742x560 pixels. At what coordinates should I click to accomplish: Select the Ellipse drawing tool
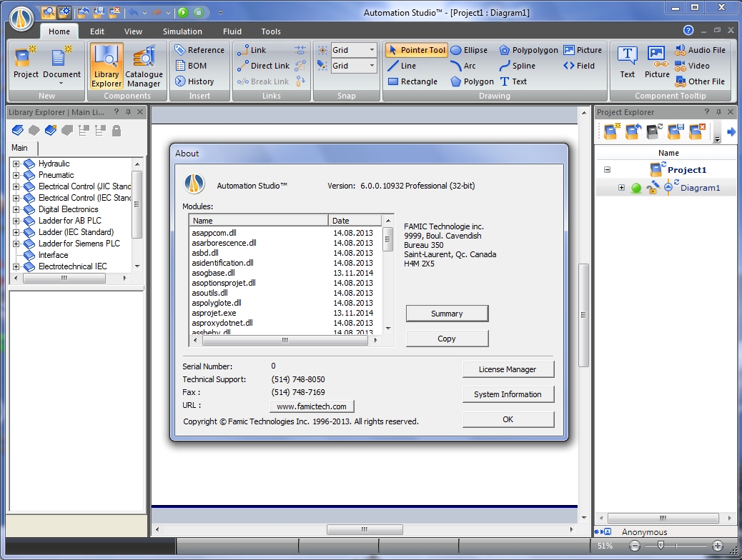pos(469,50)
